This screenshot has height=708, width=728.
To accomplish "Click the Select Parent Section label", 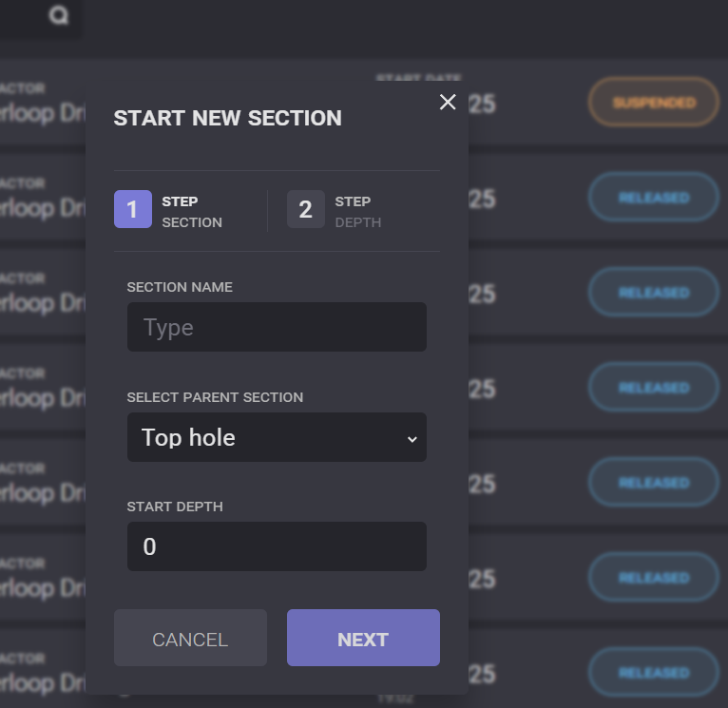I will point(215,397).
